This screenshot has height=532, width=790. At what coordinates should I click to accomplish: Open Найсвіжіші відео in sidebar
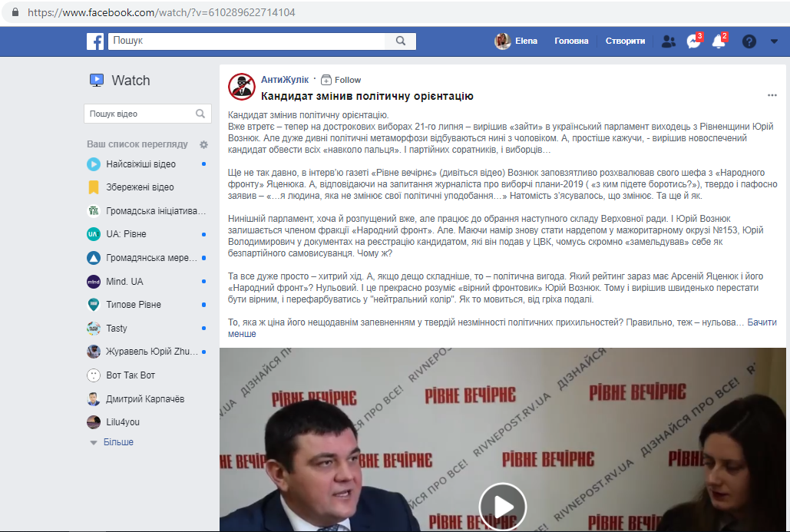(141, 164)
